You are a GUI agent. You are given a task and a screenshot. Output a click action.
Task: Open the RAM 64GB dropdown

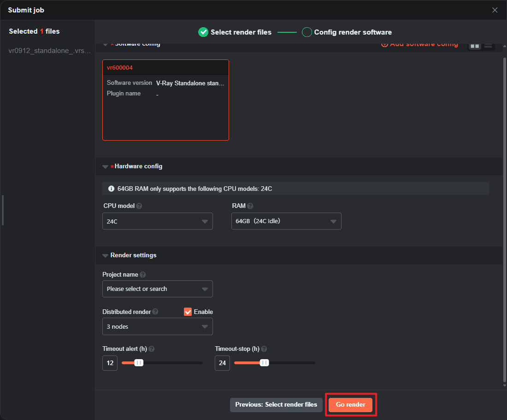(x=286, y=221)
